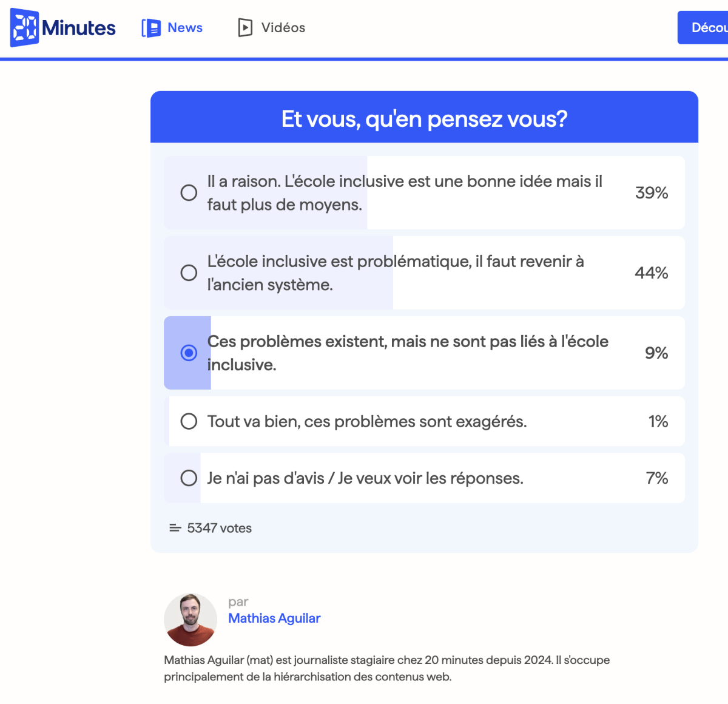Click the "Je veux voir les réponses" text

pyautogui.click(x=430, y=478)
